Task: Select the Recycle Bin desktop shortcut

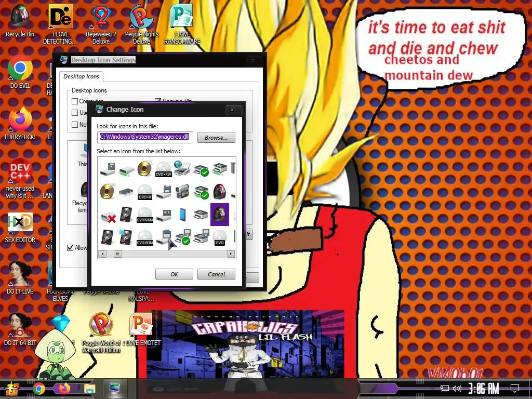Action: [20, 21]
